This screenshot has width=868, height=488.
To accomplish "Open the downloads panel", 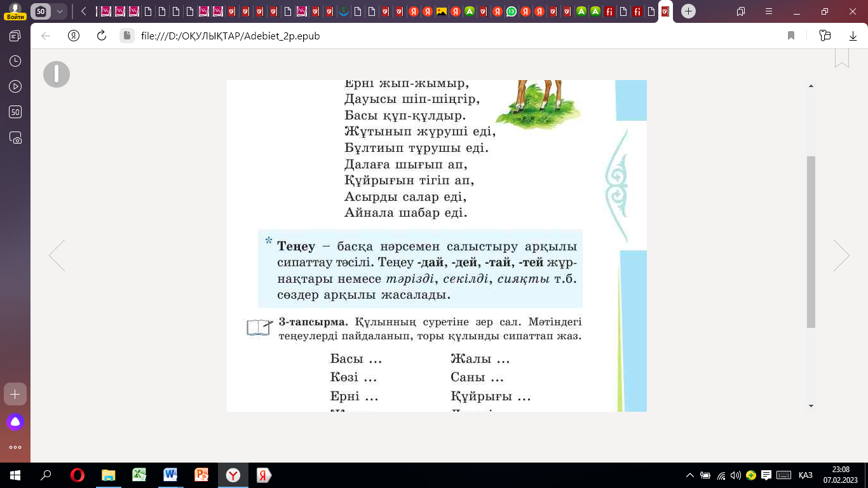I will point(853,36).
